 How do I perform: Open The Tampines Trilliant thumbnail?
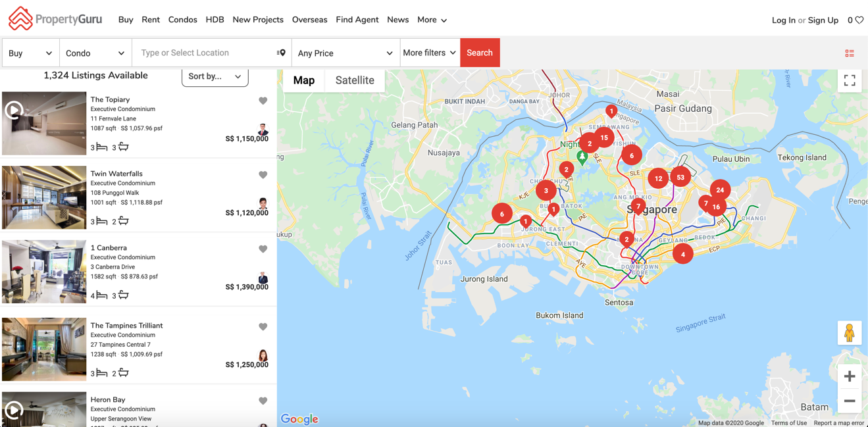[44, 349]
